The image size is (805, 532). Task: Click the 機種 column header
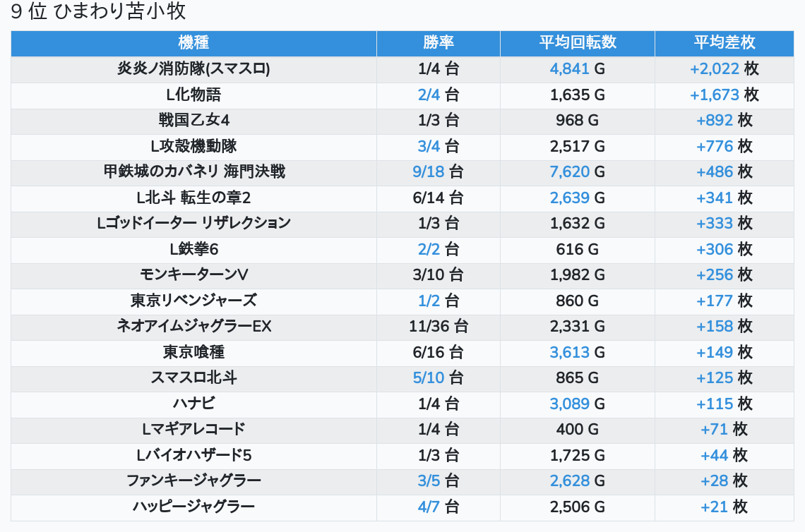tap(193, 42)
